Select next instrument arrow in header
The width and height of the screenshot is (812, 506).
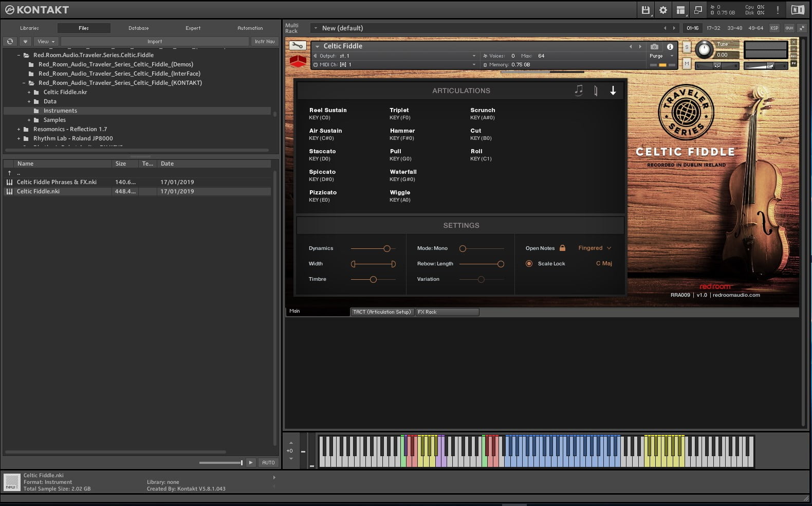pos(640,46)
